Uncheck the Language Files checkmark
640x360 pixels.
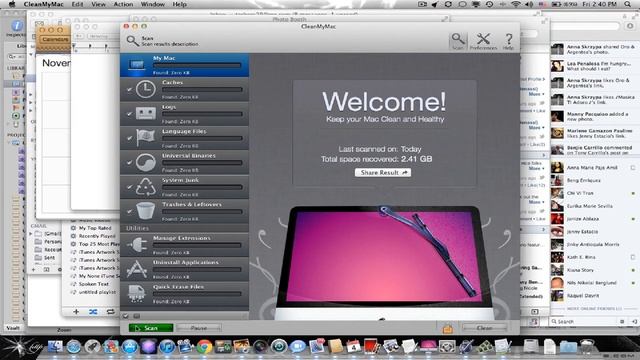click(129, 138)
